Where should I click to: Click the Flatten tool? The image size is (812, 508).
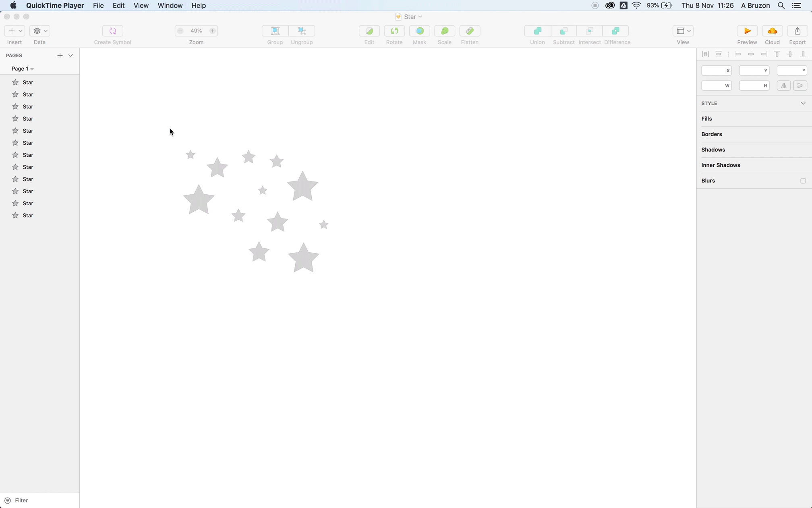coord(470,31)
